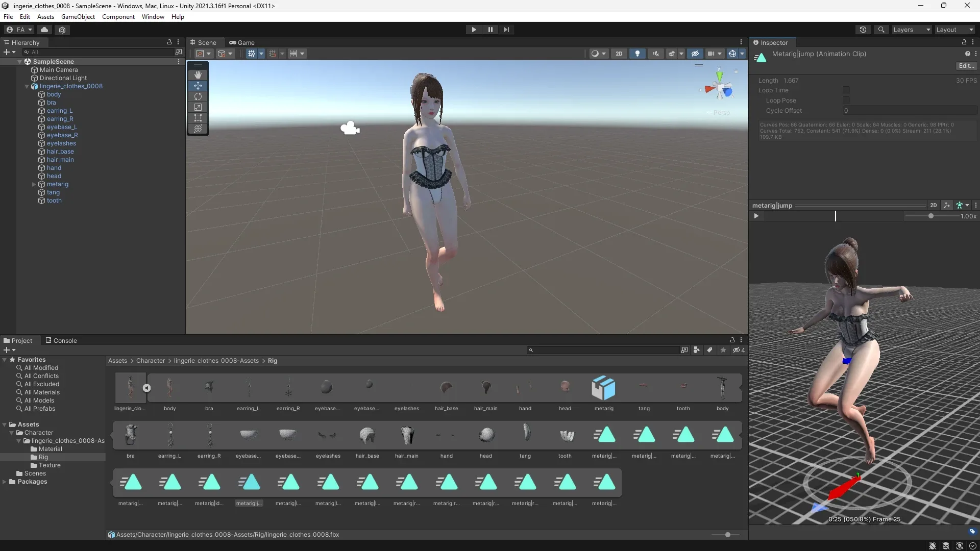
Task: Open Character folder via breadcrumb path
Action: 150,361
